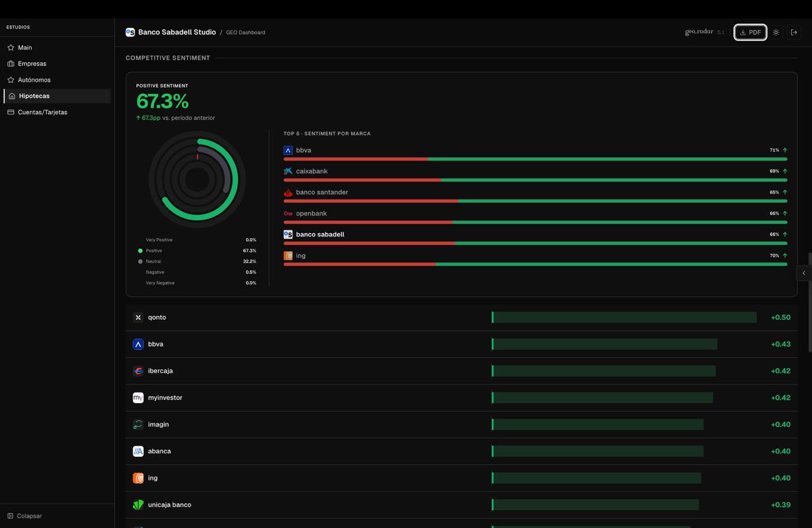
Task: Expand the right side panel chevron
Action: 804,273
